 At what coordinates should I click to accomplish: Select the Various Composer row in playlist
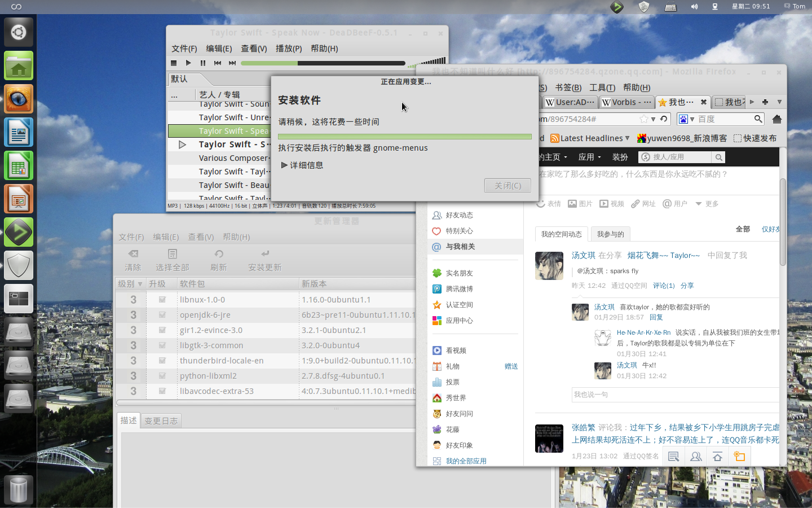[219, 158]
